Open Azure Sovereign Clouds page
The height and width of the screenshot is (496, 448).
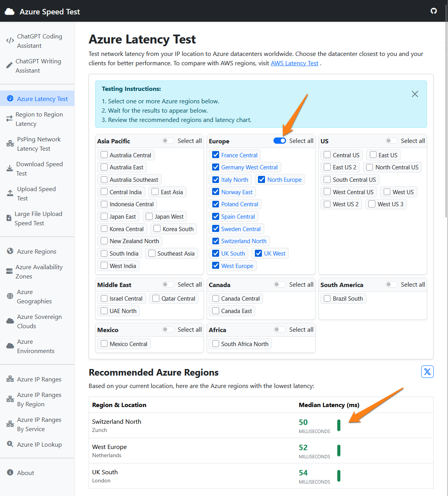37,321
